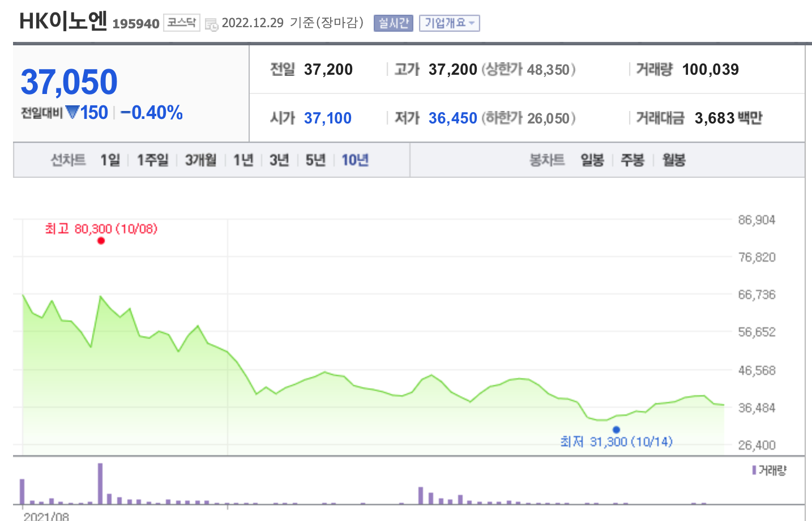Switch to the 1년 chart range

point(243,160)
